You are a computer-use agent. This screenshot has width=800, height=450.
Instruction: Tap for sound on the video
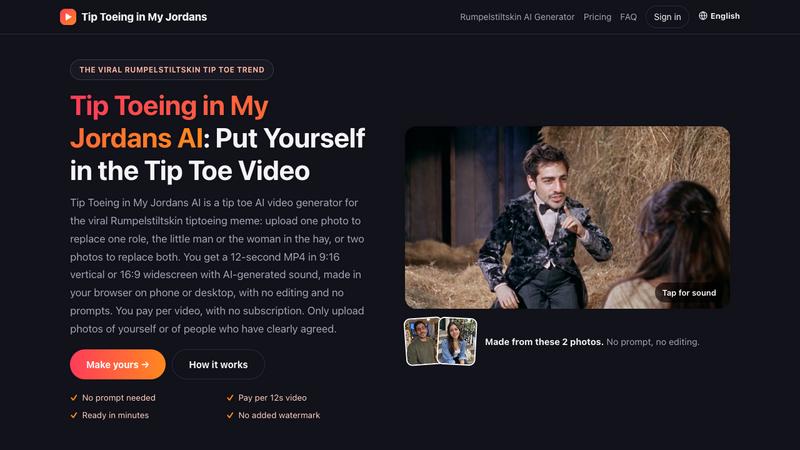689,293
